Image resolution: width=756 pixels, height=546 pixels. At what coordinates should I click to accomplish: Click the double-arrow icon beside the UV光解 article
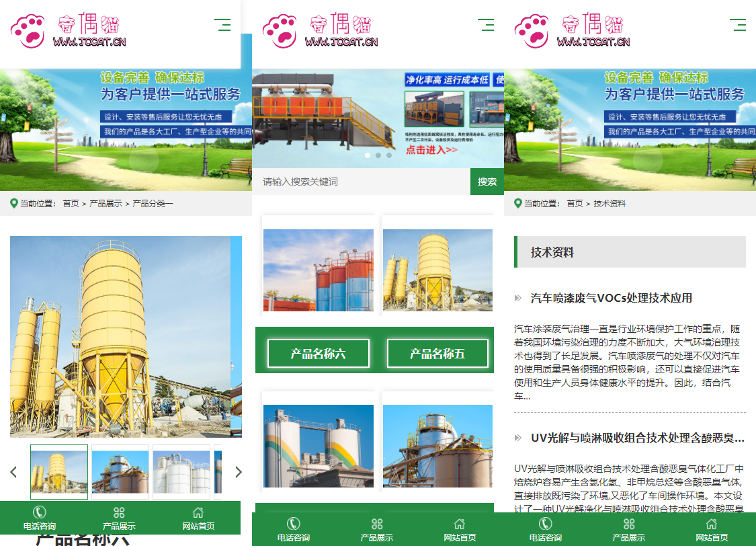(518, 438)
